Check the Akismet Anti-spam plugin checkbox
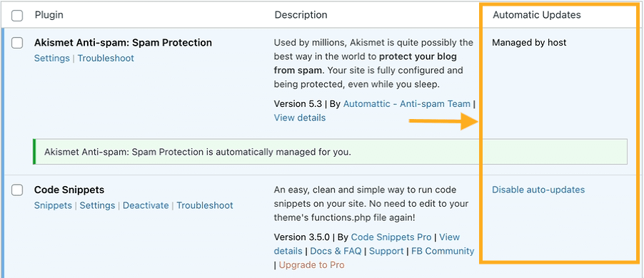Viewport: 644px width, 278px height. coord(17,43)
